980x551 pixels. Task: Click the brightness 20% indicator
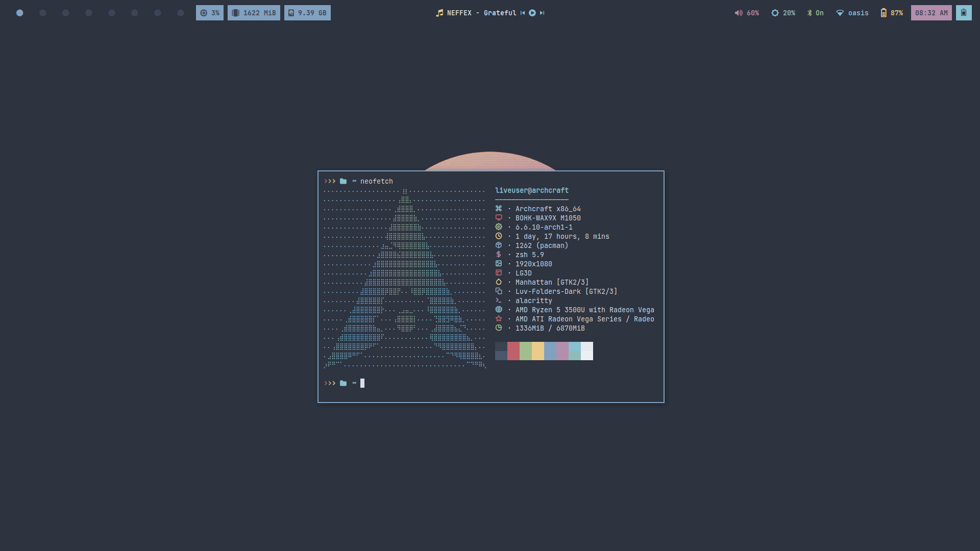tap(783, 13)
